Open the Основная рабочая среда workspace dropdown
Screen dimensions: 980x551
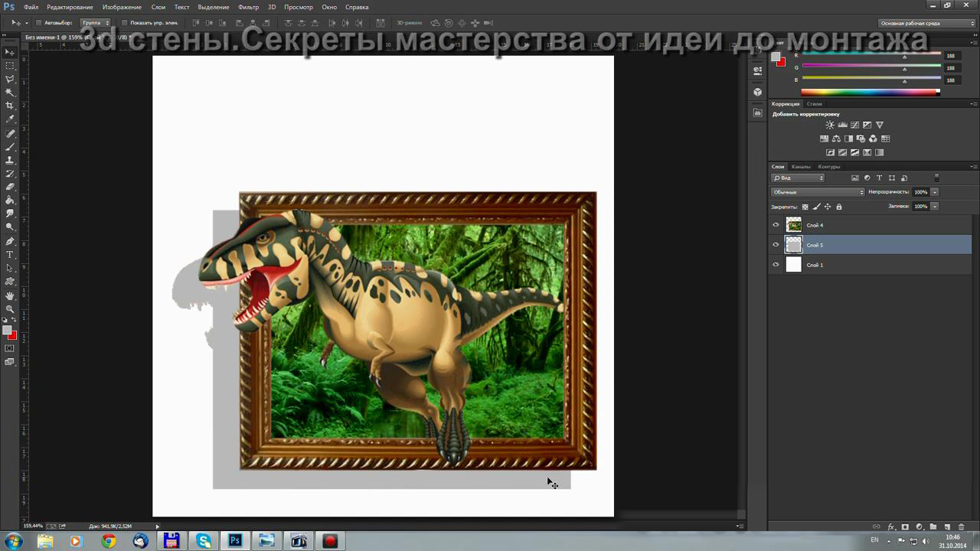point(927,23)
